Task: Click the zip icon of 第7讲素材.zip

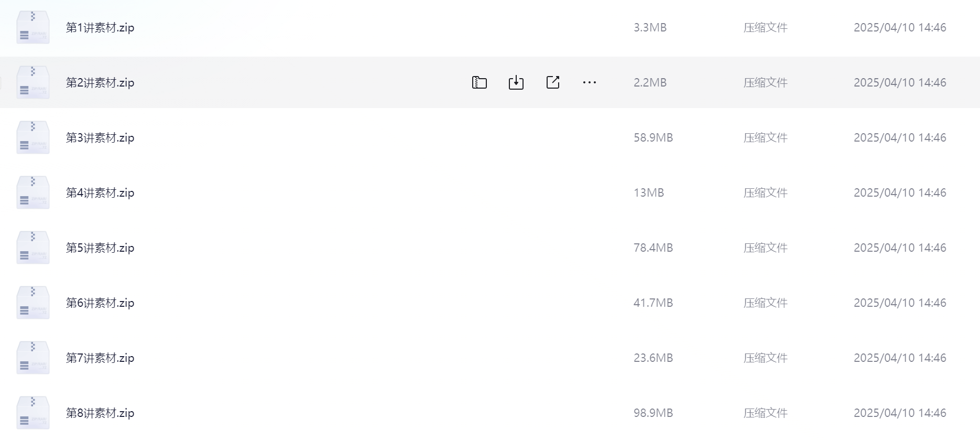Action: (33, 358)
